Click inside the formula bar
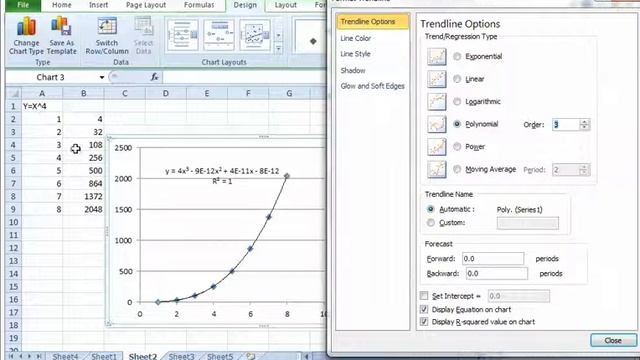Image resolution: width=640 pixels, height=360 pixels. pos(244,77)
